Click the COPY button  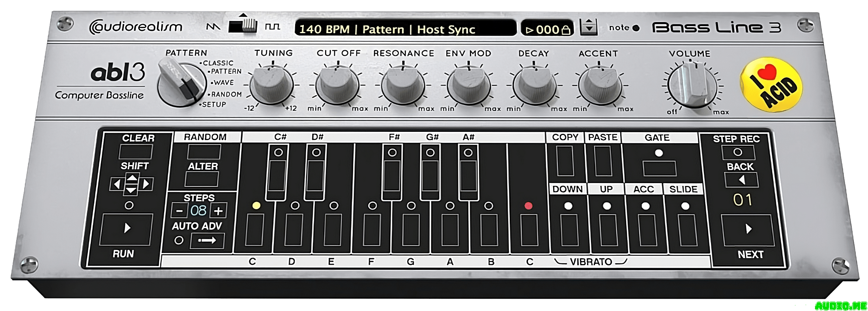(x=565, y=161)
